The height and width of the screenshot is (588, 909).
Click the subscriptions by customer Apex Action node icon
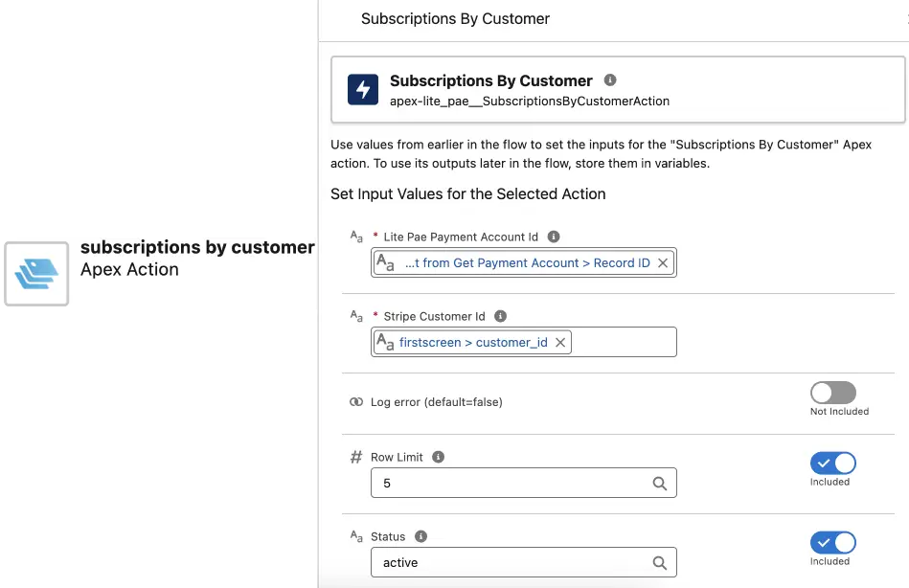pyautogui.click(x=36, y=274)
